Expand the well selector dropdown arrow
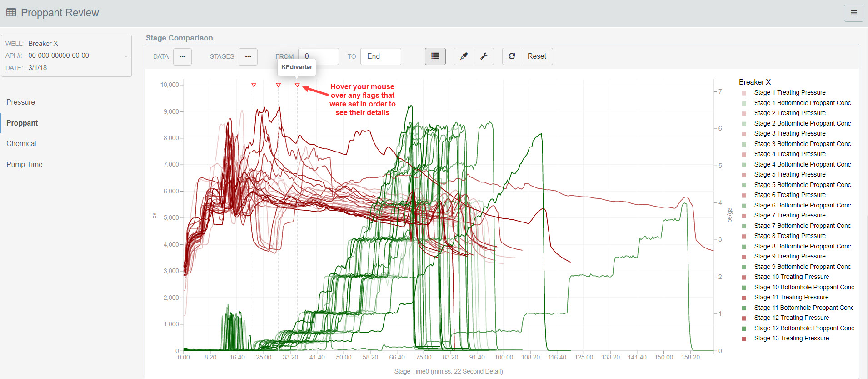 (x=126, y=56)
